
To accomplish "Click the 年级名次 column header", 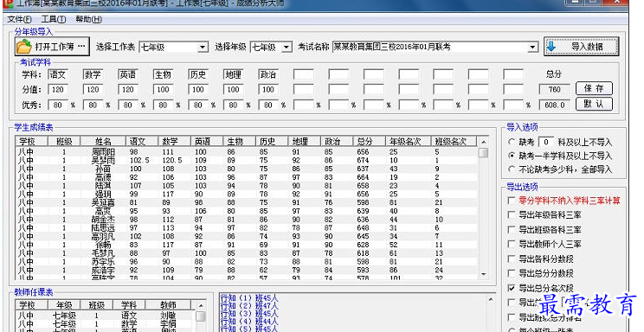I will [408, 142].
